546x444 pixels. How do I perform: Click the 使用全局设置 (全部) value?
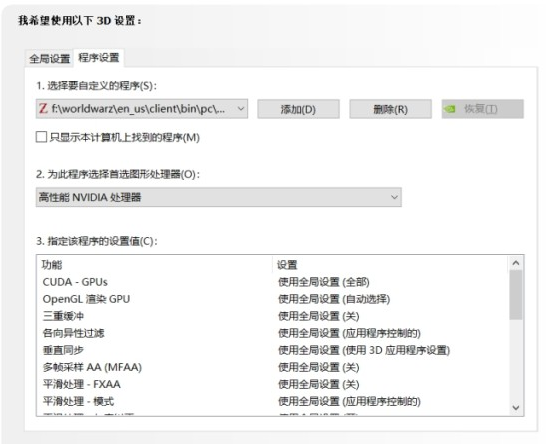coord(324,282)
